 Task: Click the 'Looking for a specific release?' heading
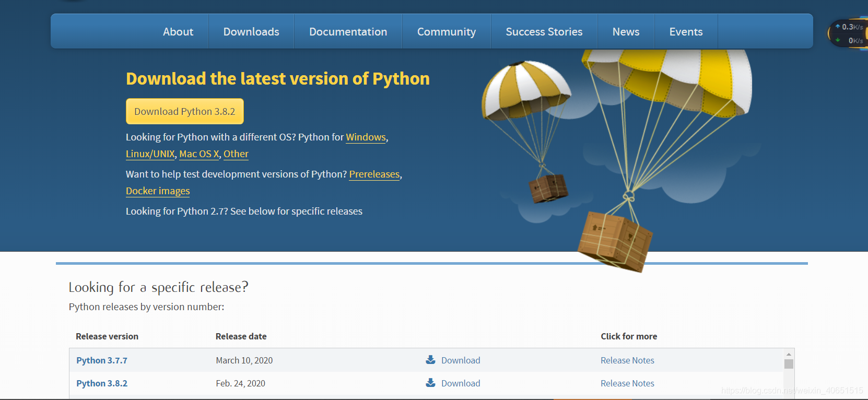pyautogui.click(x=159, y=287)
